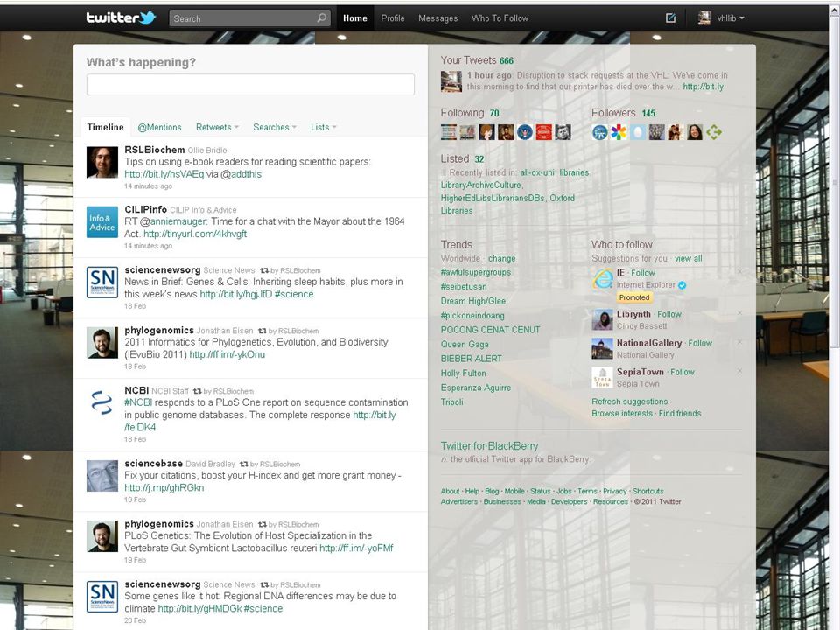Open the #awfulsupergroups trend
Image resolution: width=840 pixels, height=630 pixels.
(x=476, y=273)
